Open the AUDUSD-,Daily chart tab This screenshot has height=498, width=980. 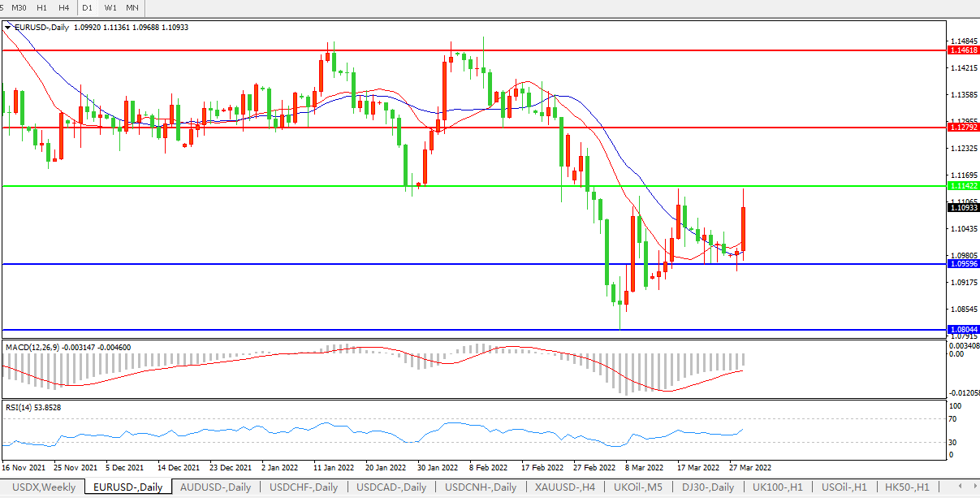[x=216, y=487]
